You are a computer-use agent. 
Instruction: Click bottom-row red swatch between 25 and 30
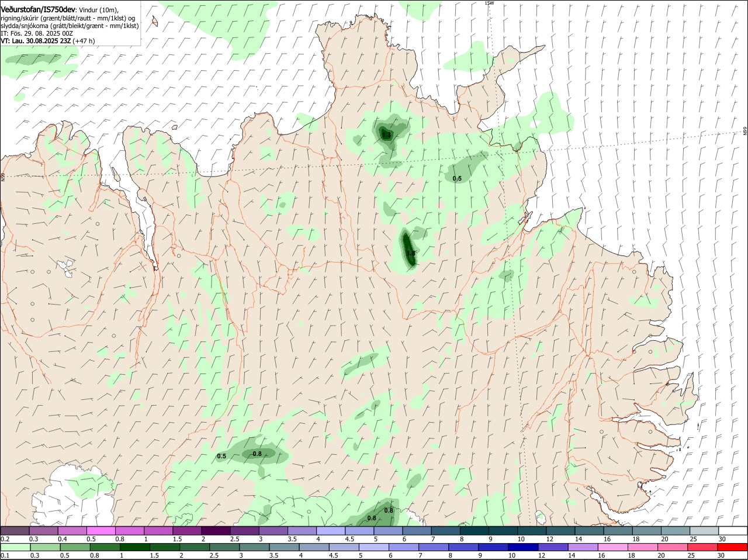point(704,548)
